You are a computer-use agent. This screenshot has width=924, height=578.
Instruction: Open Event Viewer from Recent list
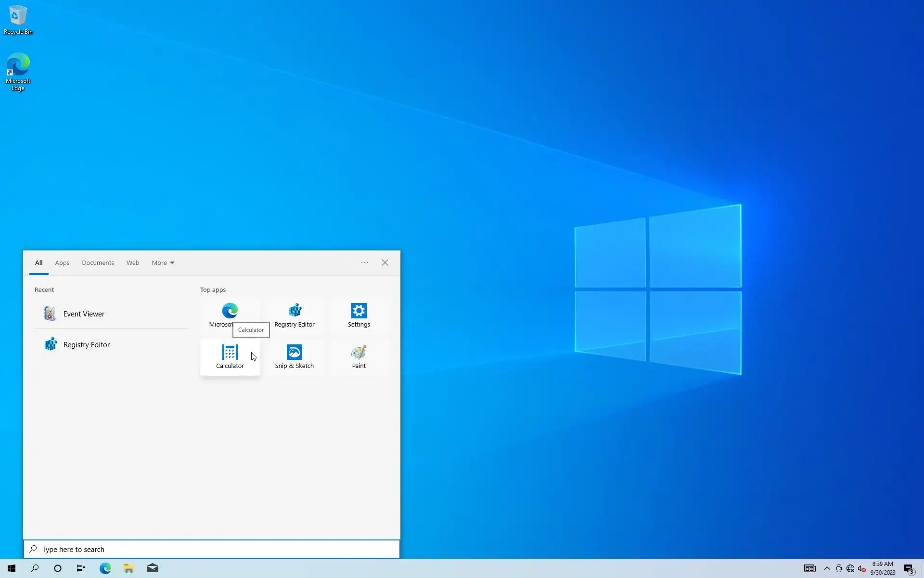(84, 314)
